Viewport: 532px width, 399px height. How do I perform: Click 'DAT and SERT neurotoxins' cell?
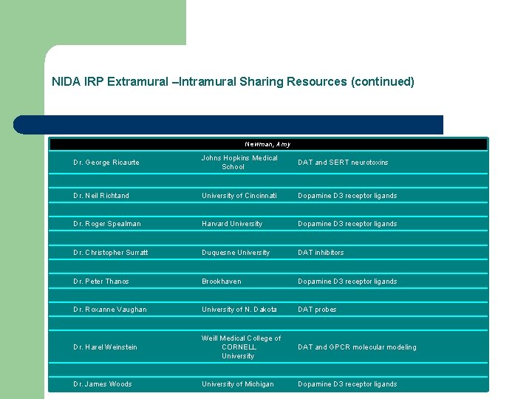[343, 162]
